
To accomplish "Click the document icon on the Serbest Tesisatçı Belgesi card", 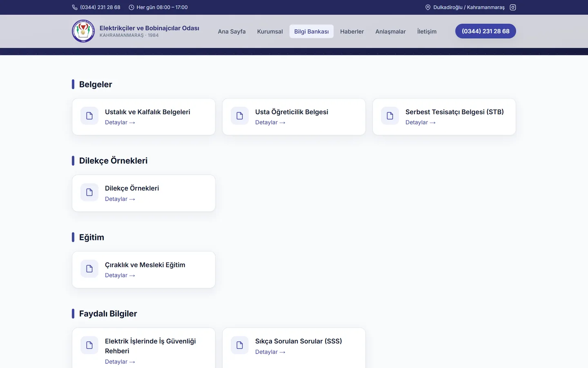I will [390, 116].
